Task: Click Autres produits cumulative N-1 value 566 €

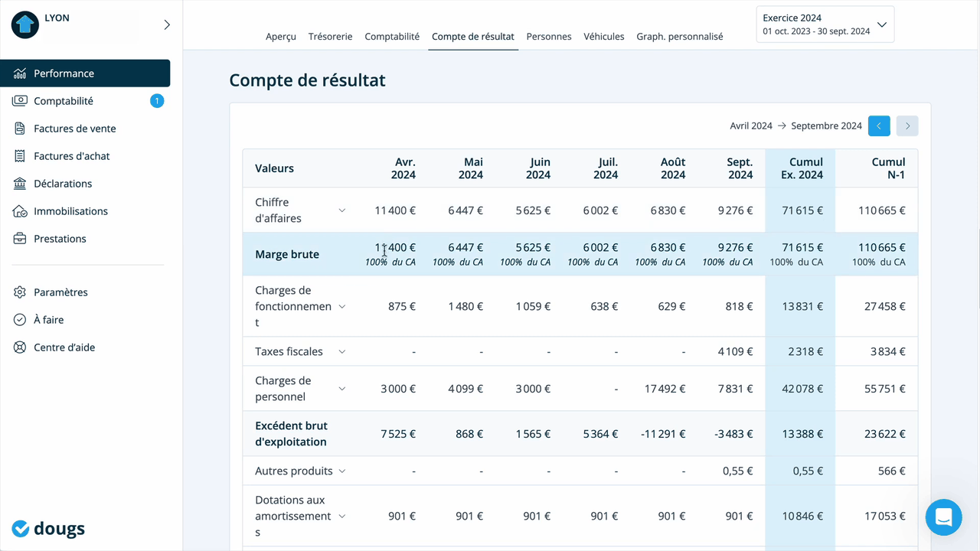Action: (892, 471)
